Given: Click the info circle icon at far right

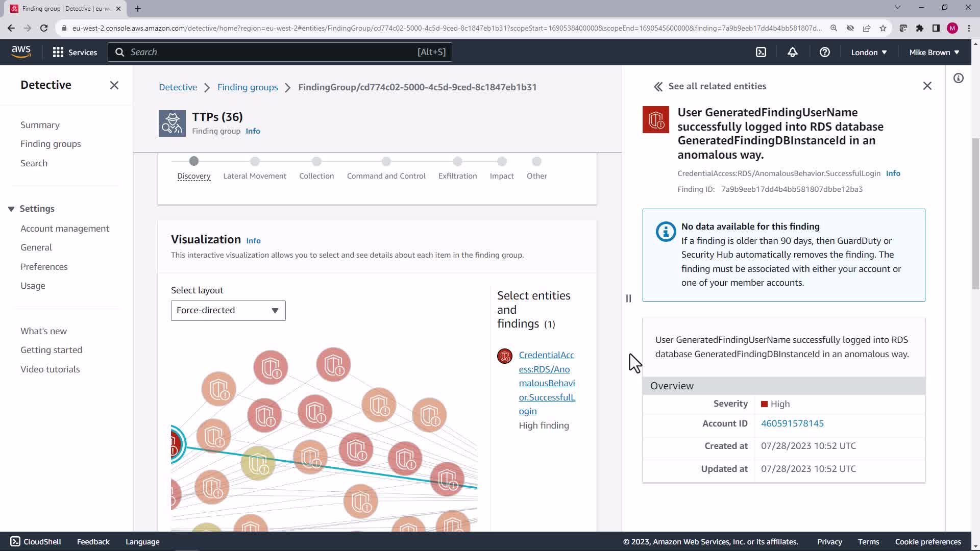Looking at the screenshot, I should (958, 78).
